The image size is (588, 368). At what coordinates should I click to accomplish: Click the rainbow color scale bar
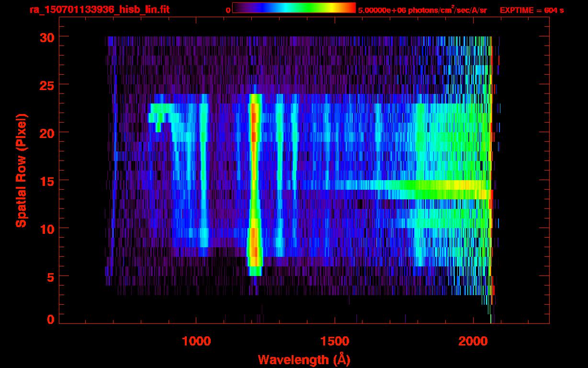294,8
